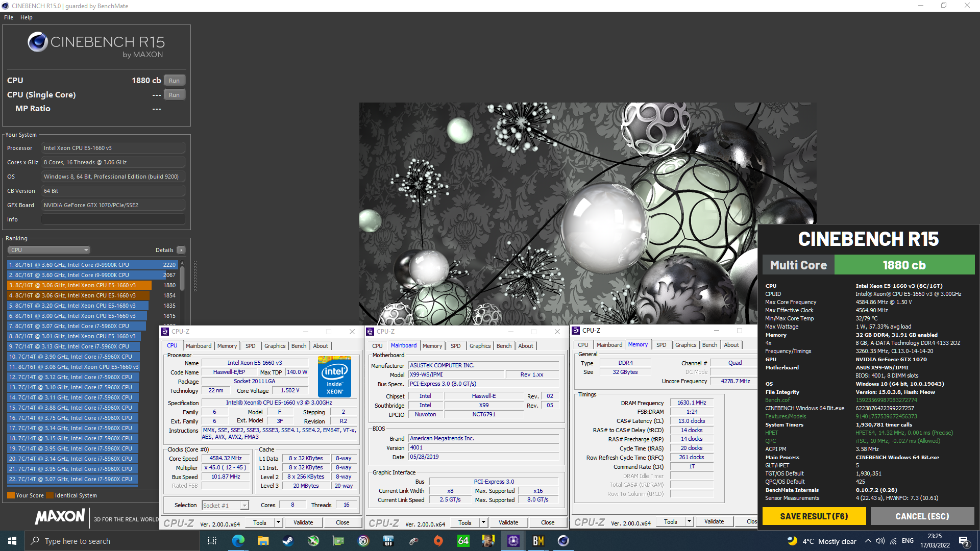Open the volume control in system tray
Image resolution: width=980 pixels, height=551 pixels.
click(880, 541)
